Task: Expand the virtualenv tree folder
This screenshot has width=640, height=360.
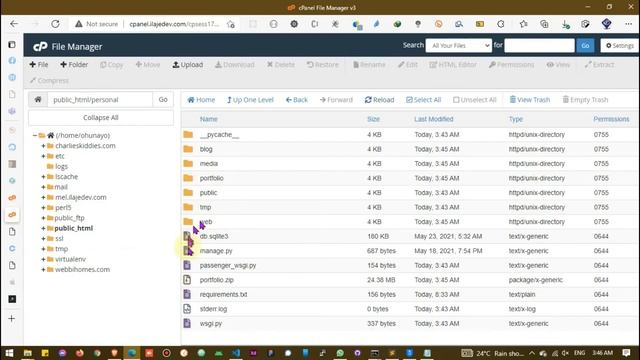Action: tap(43, 259)
